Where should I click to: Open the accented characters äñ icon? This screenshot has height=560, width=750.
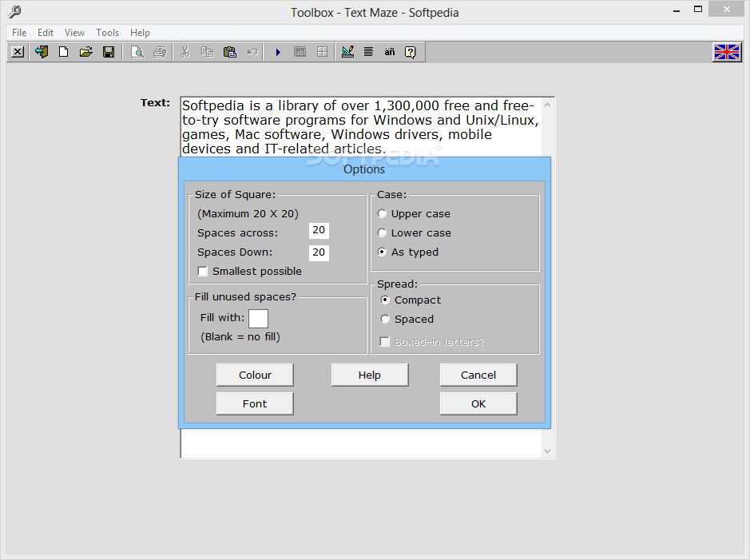389,52
